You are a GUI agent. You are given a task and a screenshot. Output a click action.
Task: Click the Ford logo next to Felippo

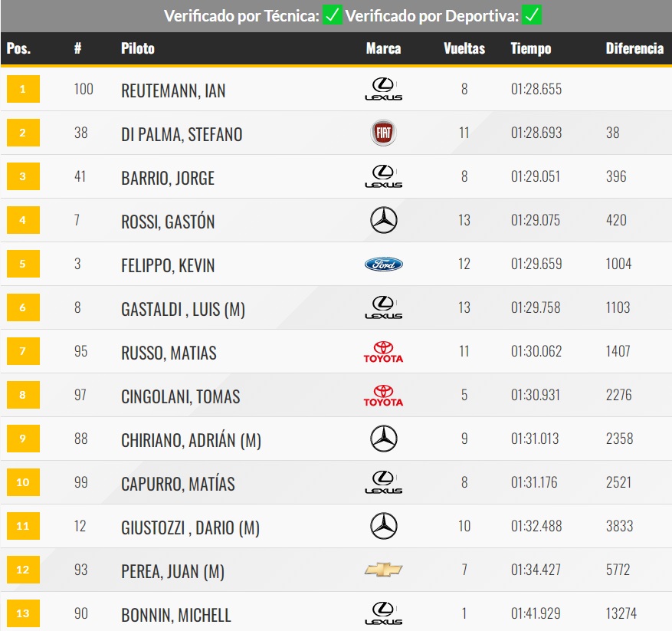pos(383,265)
